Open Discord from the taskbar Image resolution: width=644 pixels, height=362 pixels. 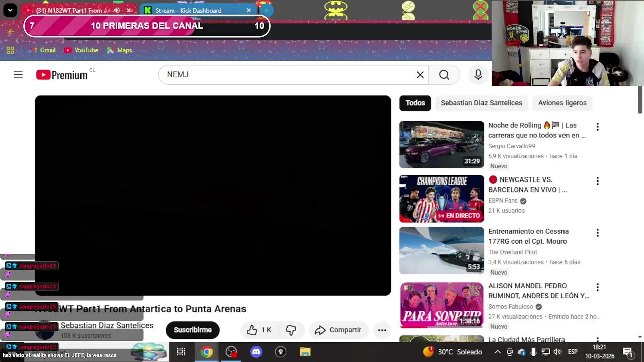click(x=256, y=352)
